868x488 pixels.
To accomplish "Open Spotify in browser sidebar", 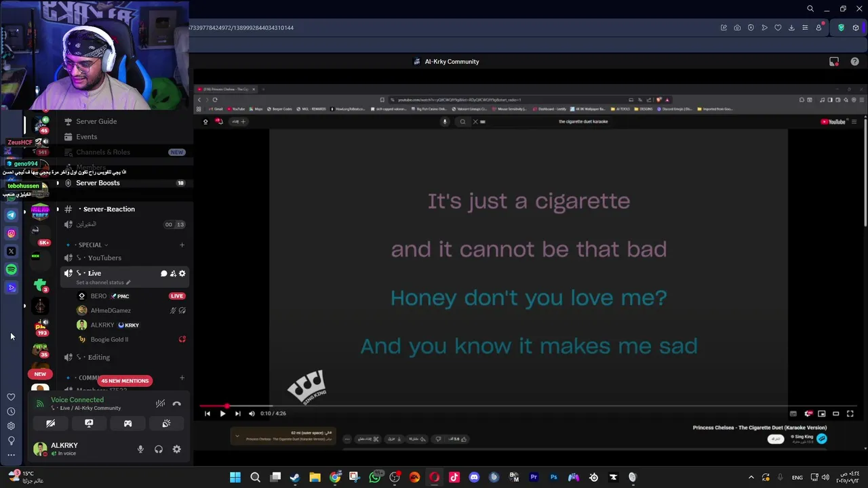I will point(11,270).
